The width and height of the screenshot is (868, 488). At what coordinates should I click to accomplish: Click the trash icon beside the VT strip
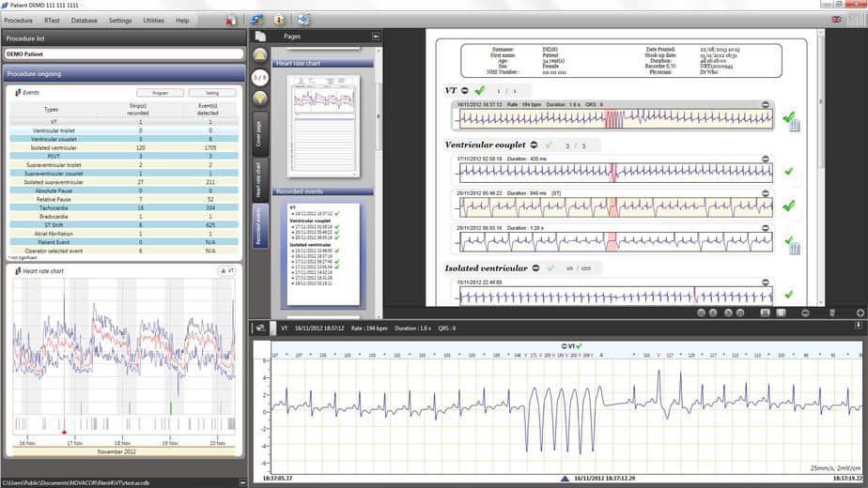[795, 126]
